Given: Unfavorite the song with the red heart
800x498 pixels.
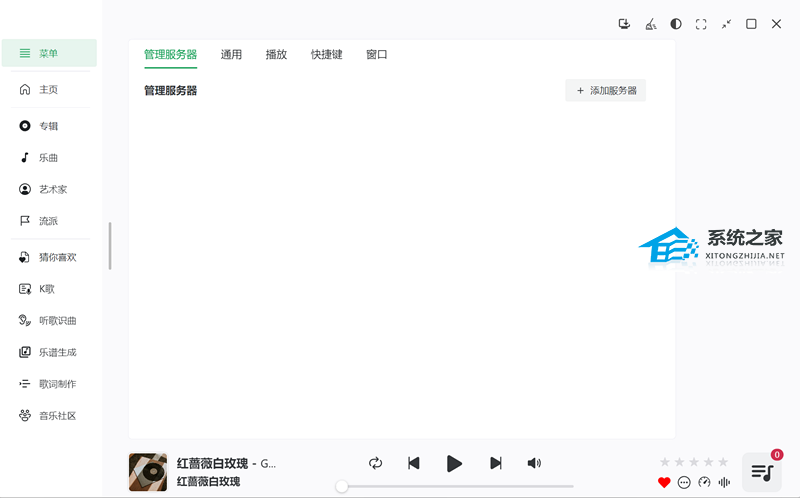Looking at the screenshot, I should tap(664, 482).
